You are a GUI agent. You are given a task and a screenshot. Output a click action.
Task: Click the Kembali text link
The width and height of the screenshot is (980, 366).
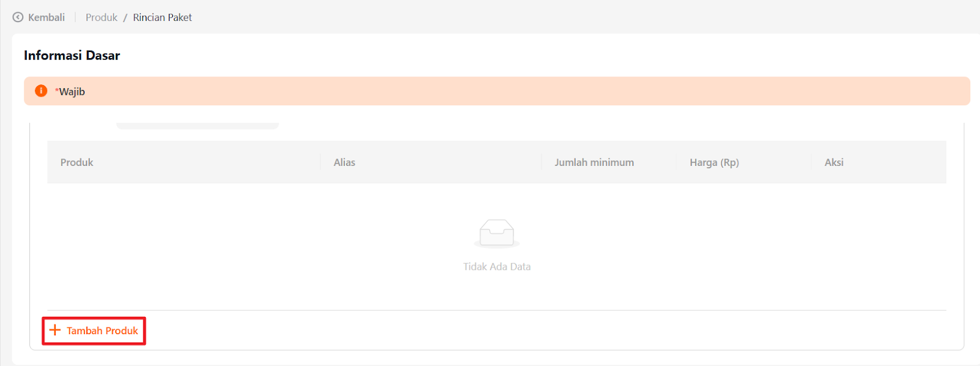point(47,17)
